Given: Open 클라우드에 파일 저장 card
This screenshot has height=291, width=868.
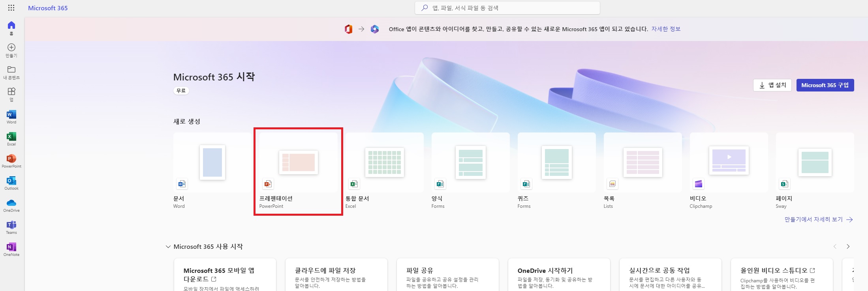Looking at the screenshot, I should pos(336,275).
